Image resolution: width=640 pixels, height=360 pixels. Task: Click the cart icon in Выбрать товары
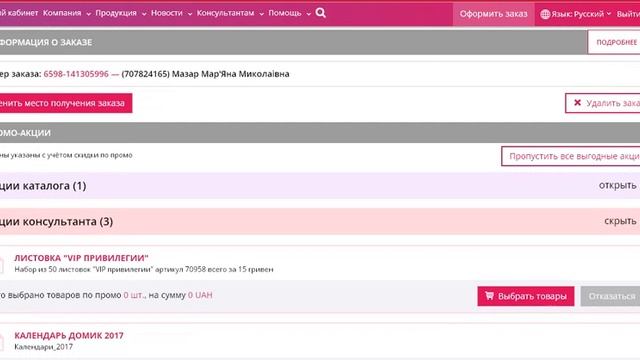tap(489, 296)
